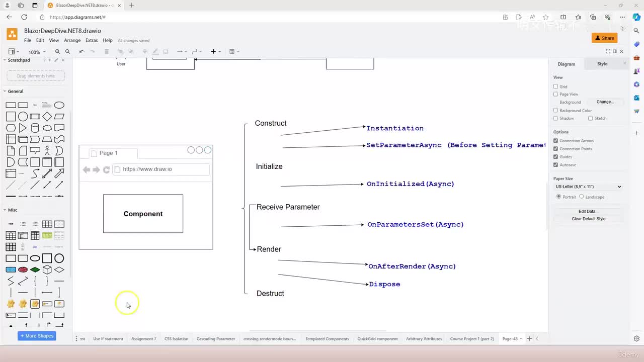Viewport: 644px width, 362px height.
Task: Open the draw.io logo home icon
Action: click(12, 35)
